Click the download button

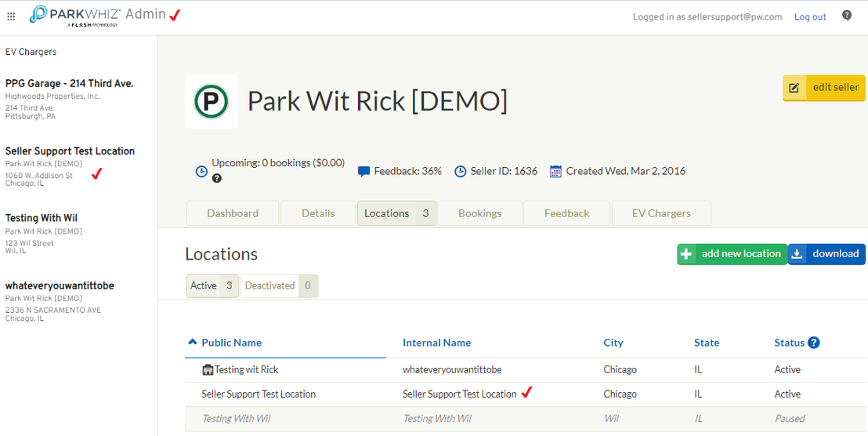click(826, 254)
